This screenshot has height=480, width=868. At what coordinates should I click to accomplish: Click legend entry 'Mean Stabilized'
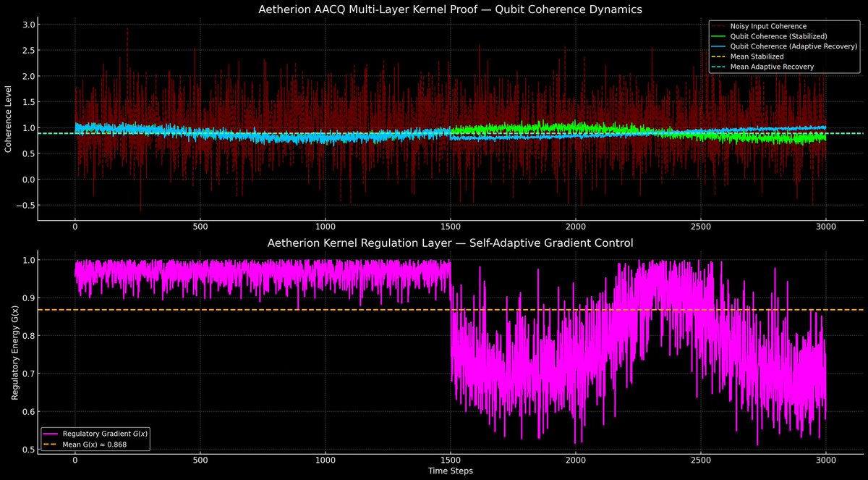click(x=757, y=56)
